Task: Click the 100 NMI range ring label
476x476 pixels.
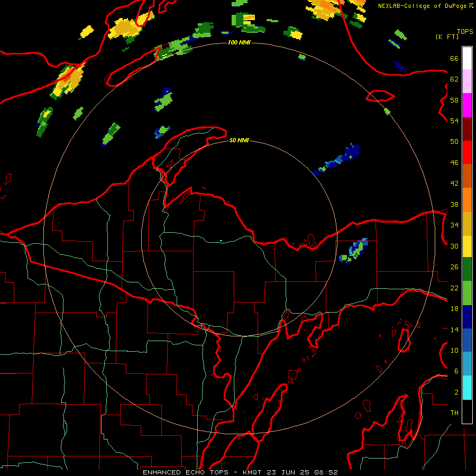Action: click(x=239, y=42)
